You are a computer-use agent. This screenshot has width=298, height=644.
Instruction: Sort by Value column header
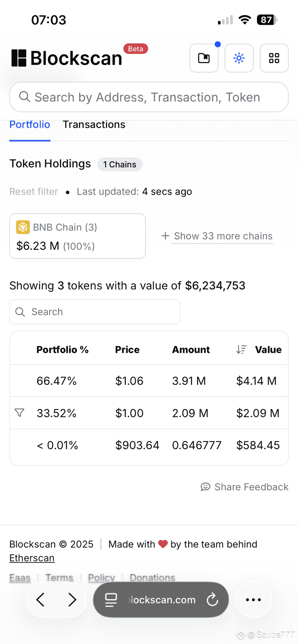coord(268,350)
